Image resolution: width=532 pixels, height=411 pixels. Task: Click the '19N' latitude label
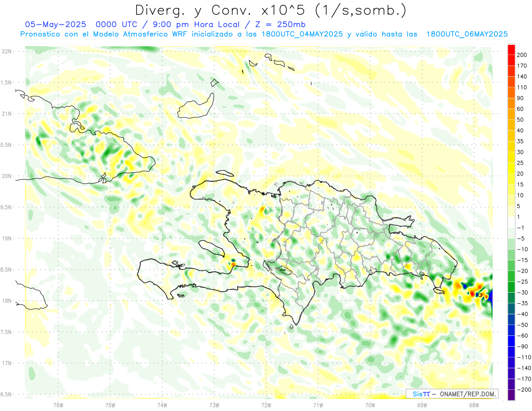[x=7, y=239]
